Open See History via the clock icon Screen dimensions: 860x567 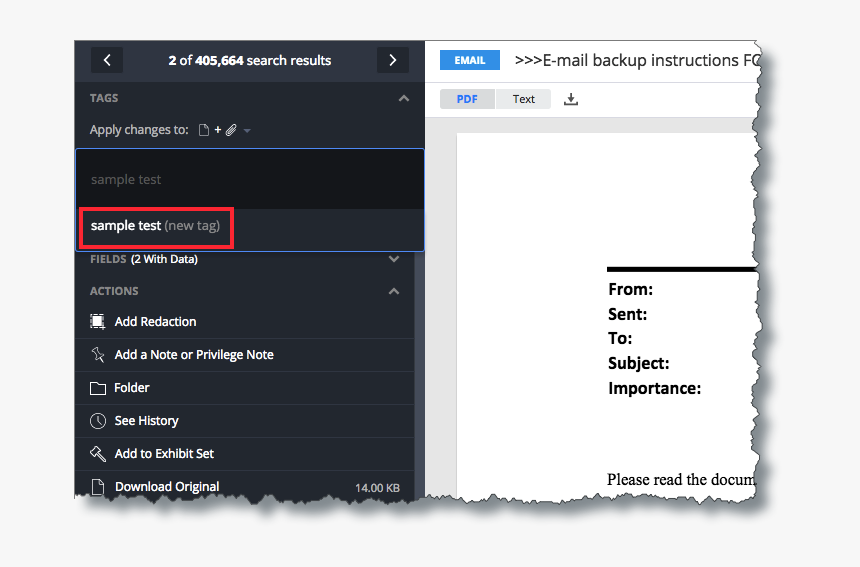point(98,421)
